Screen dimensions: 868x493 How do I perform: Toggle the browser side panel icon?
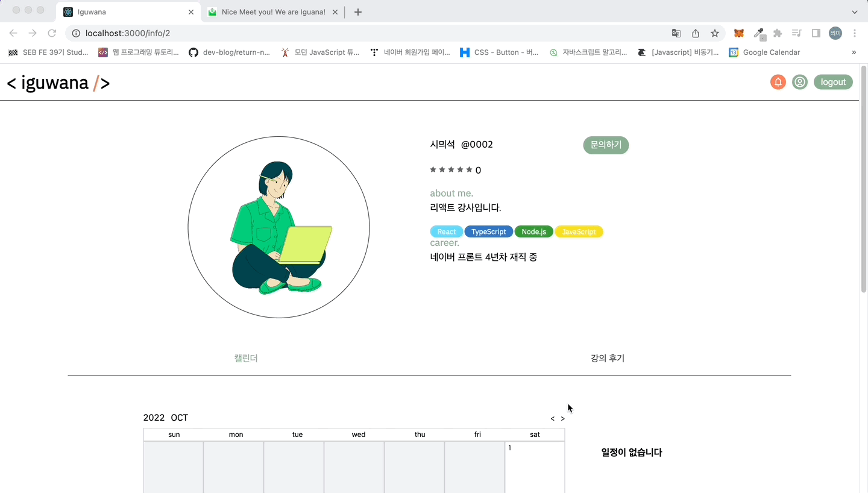click(816, 33)
